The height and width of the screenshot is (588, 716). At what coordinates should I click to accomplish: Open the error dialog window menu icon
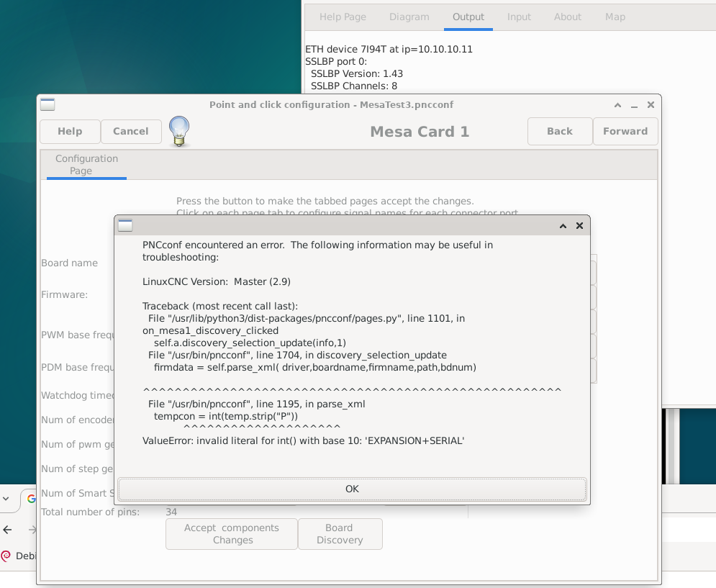[x=125, y=225]
